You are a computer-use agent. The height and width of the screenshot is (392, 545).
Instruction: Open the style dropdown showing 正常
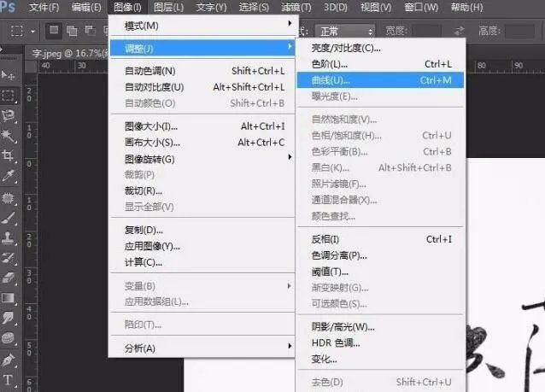click(x=345, y=32)
